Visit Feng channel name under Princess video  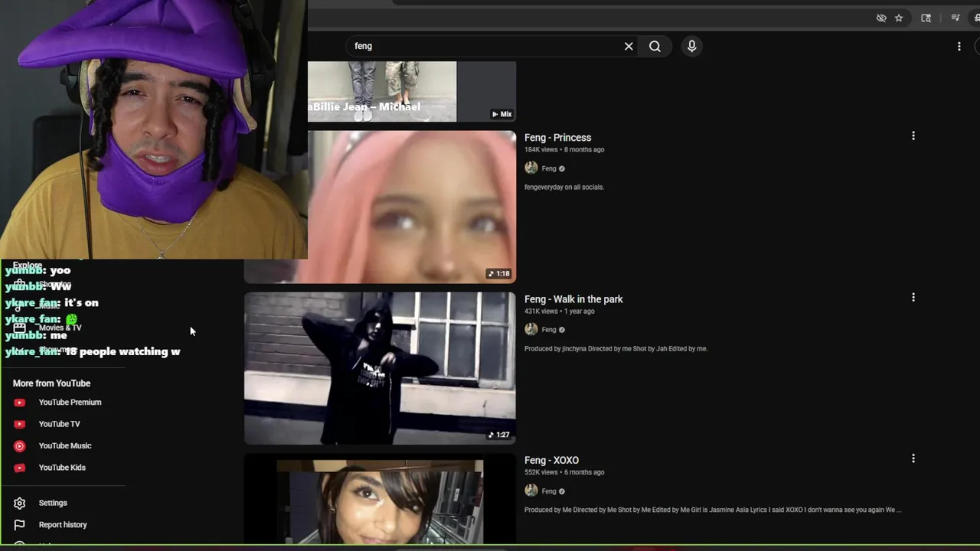pyautogui.click(x=549, y=168)
